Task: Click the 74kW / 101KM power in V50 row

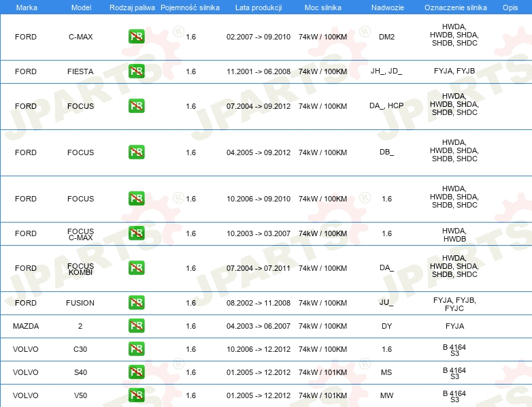Action: 322,395
